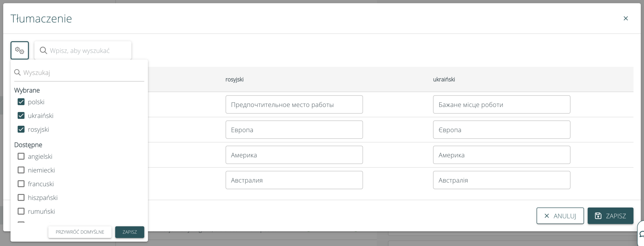Image resolution: width=644 pixels, height=246 pixels.
Task: Click the Ukrainian 'Австралія' translation field
Action: (501, 180)
